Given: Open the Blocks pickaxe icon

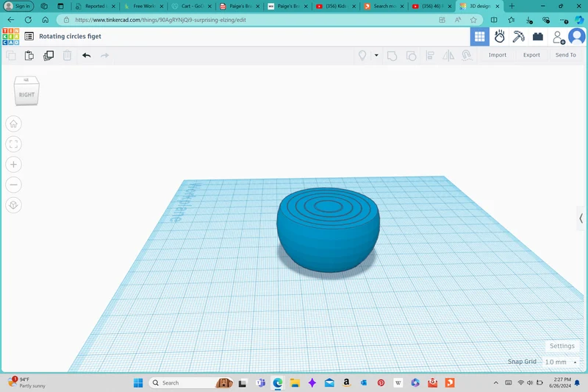Looking at the screenshot, I should click(x=519, y=36).
